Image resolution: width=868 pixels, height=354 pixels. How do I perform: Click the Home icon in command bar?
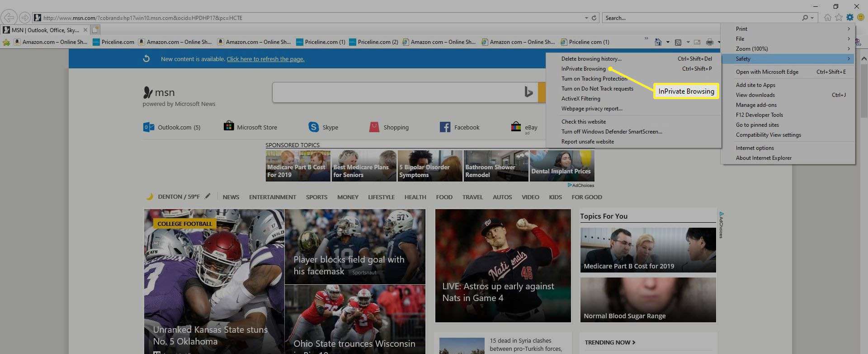(658, 42)
